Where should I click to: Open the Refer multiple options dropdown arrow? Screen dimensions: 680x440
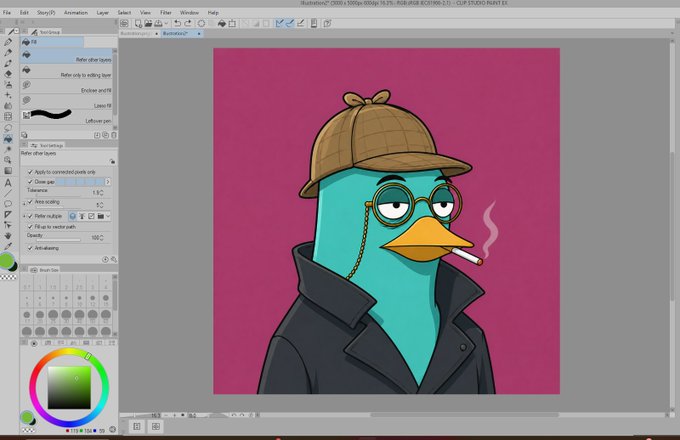click(x=108, y=216)
